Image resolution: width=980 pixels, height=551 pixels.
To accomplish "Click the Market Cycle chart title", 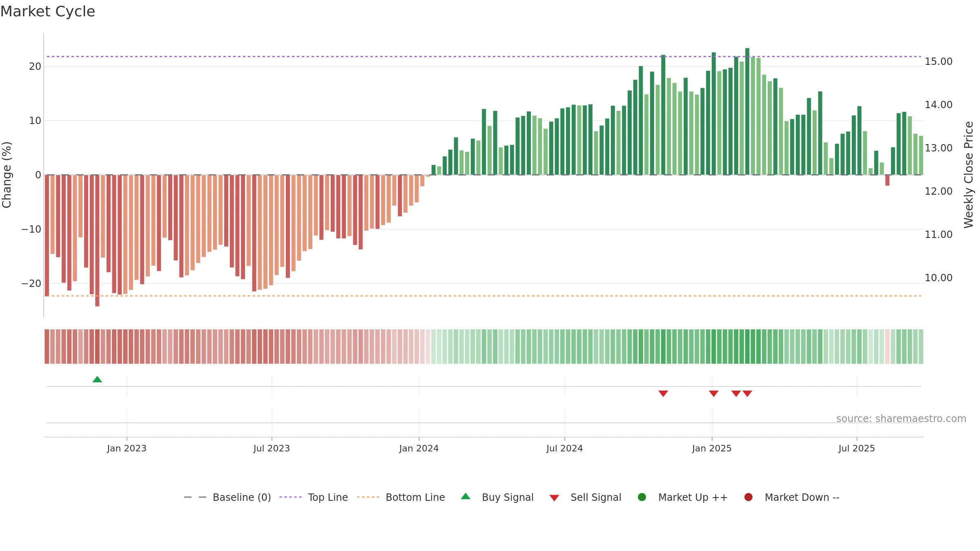I will pos(48,11).
